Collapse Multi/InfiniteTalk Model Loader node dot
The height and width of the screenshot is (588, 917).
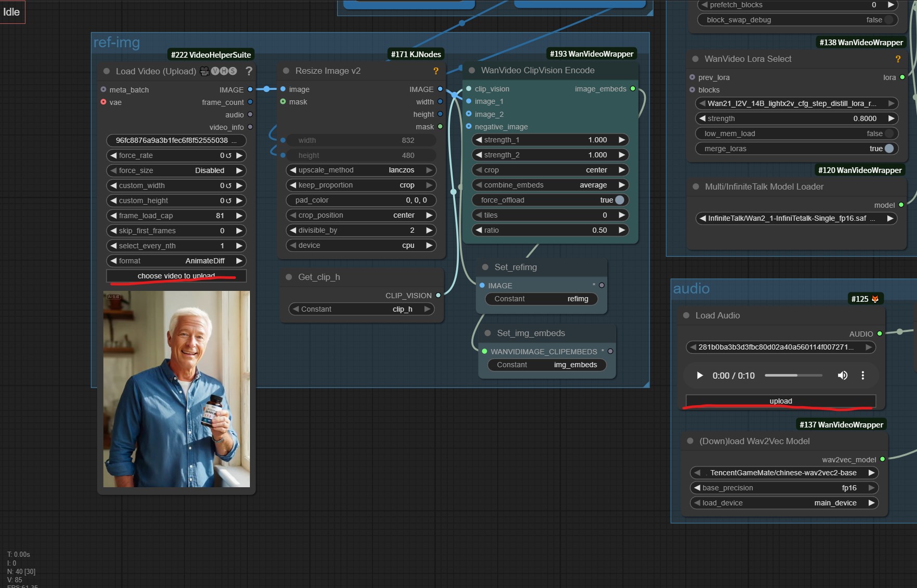click(696, 186)
